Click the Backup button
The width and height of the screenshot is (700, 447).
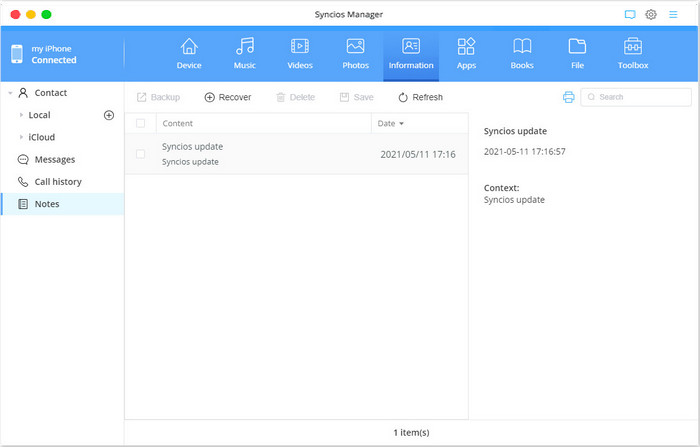coord(158,97)
